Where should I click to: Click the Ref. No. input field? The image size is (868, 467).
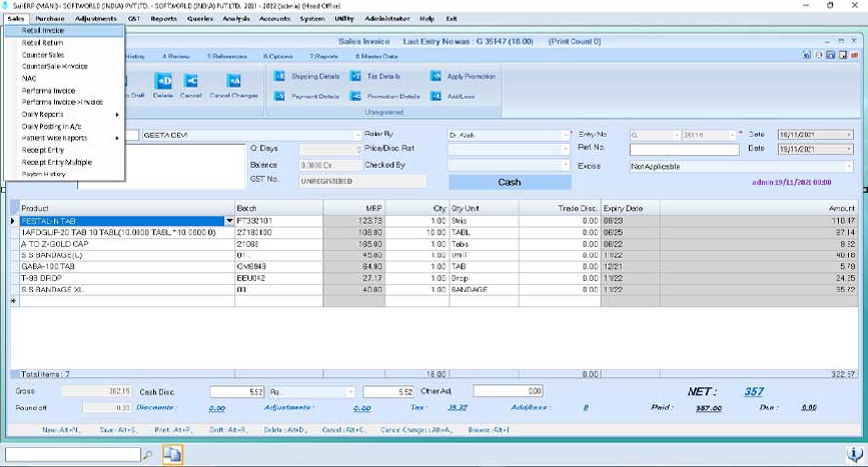click(683, 150)
